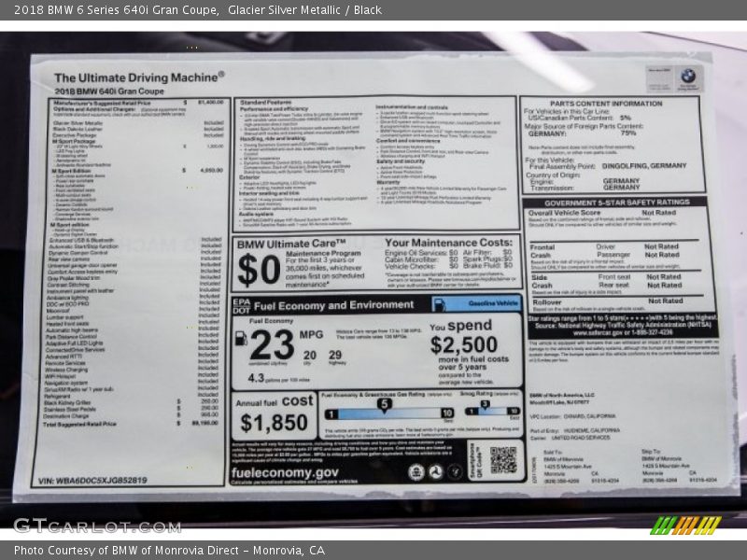The height and width of the screenshot is (560, 747).
Task: Click the 20 city MPG value
Action: click(310, 356)
